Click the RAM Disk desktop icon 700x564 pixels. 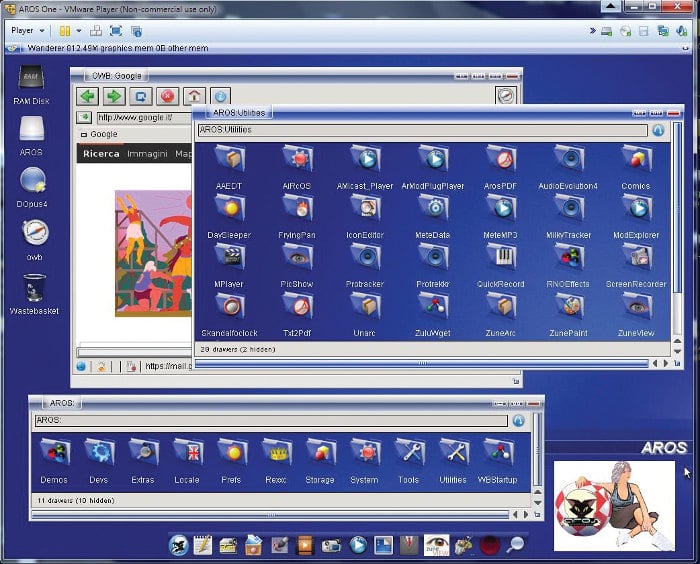(32, 78)
